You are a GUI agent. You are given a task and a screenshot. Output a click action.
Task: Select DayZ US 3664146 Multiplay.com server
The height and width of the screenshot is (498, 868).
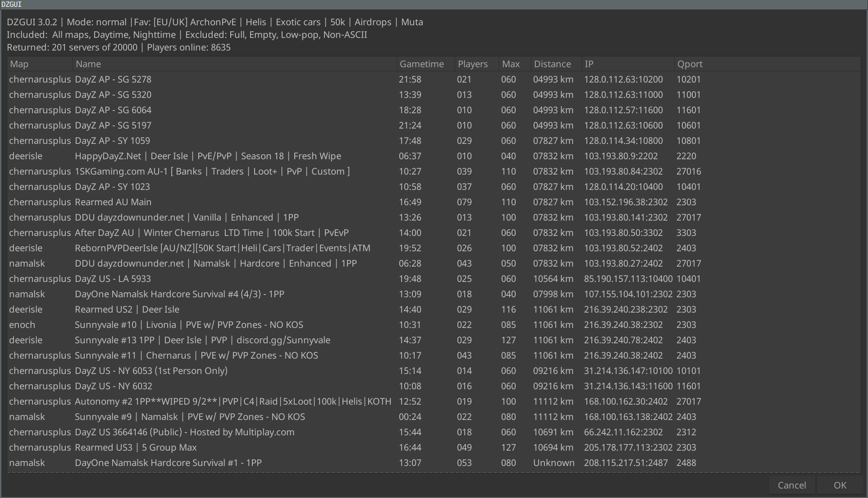[434, 432]
